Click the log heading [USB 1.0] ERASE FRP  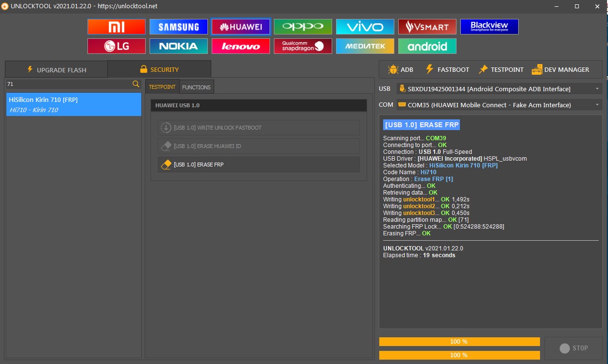tap(422, 125)
